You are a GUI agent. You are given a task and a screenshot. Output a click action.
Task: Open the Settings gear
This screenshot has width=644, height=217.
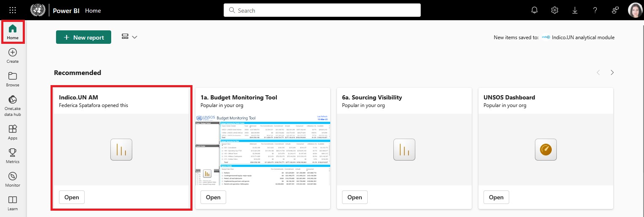[555, 10]
